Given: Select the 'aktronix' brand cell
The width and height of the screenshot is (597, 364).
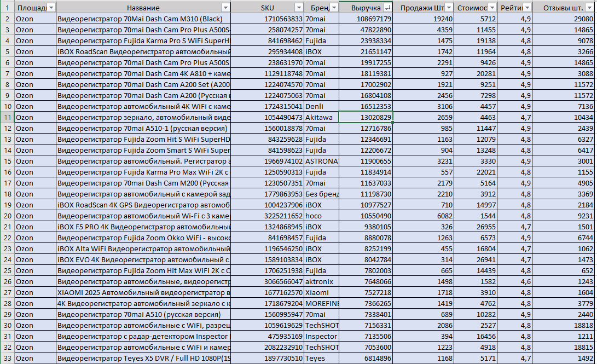Looking at the screenshot, I should tap(321, 282).
